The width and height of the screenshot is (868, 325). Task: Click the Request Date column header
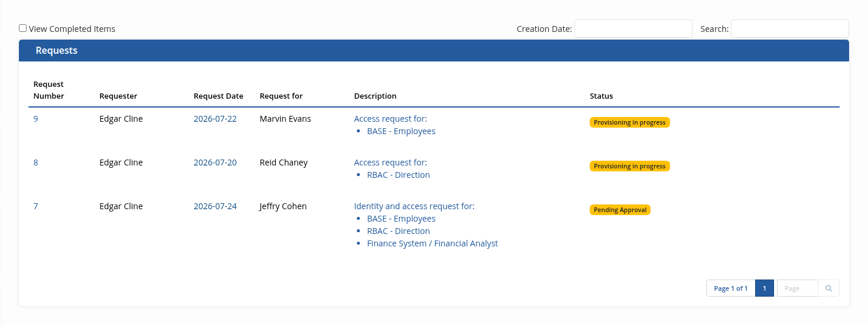pyautogui.click(x=219, y=96)
